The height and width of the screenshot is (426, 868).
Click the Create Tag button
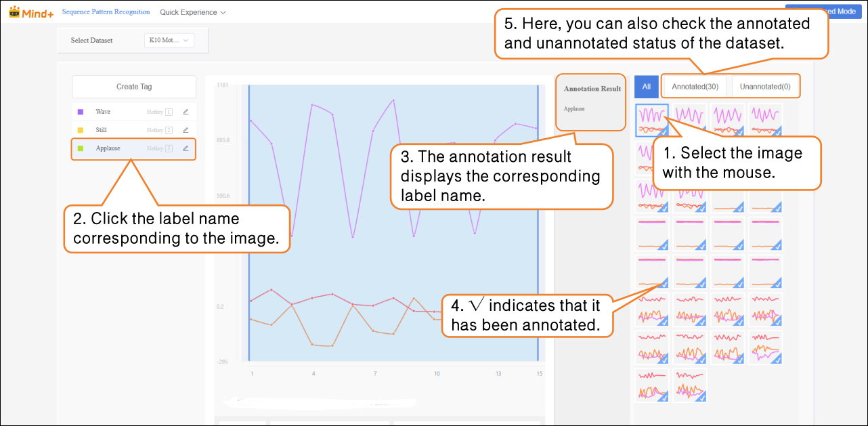coord(134,87)
